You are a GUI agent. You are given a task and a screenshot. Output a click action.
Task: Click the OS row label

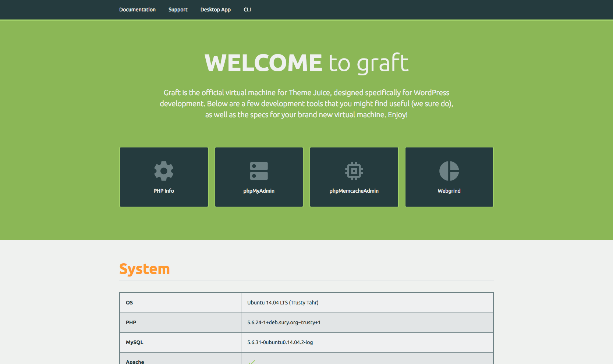pos(130,303)
